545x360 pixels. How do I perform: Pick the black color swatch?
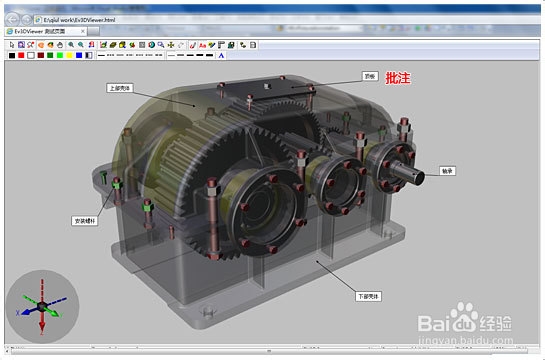point(12,55)
